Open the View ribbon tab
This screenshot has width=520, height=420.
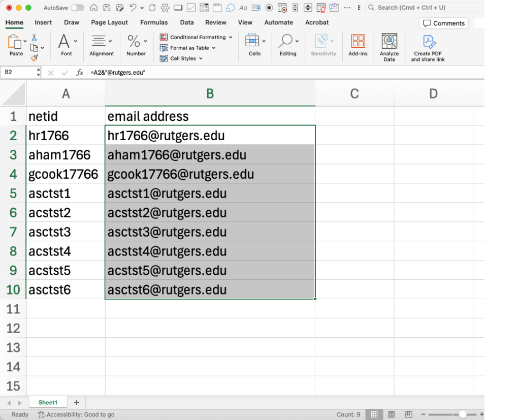[x=245, y=22]
